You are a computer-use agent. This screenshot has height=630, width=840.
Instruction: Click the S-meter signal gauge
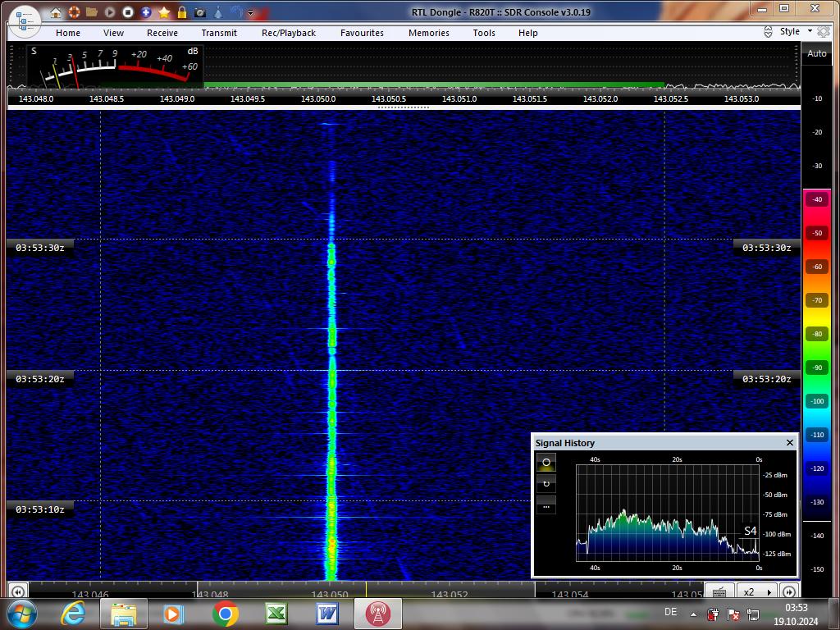(115, 66)
